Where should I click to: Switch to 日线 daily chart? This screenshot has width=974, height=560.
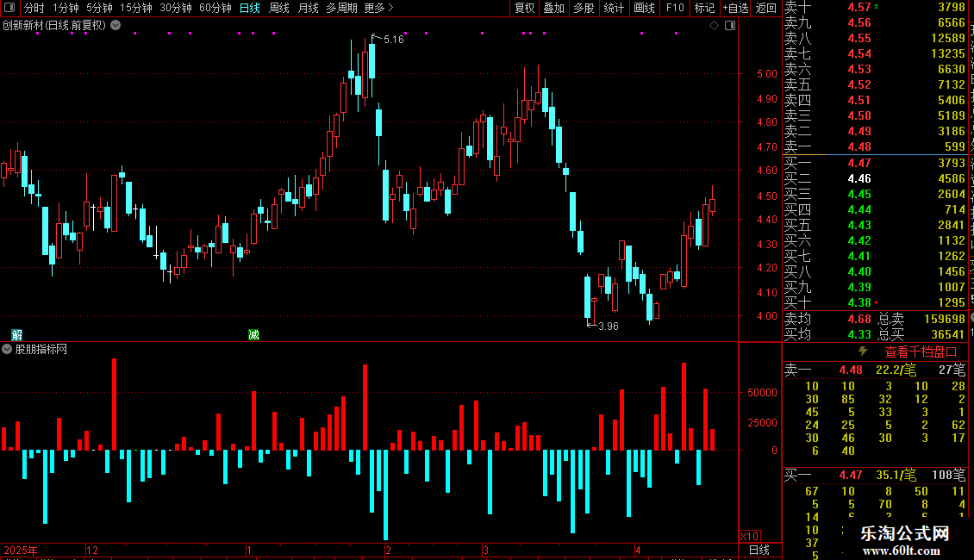tap(250, 8)
